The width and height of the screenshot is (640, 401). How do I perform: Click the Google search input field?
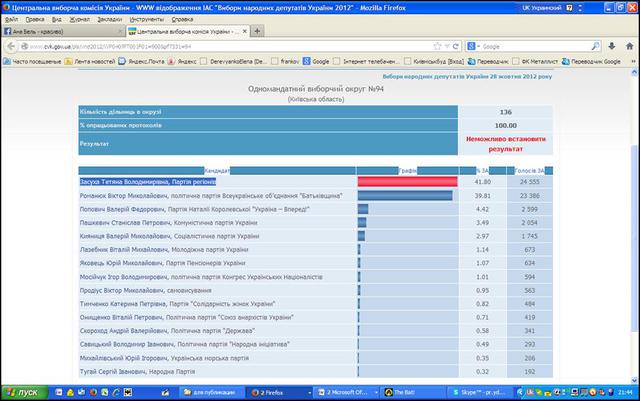(x=530, y=46)
